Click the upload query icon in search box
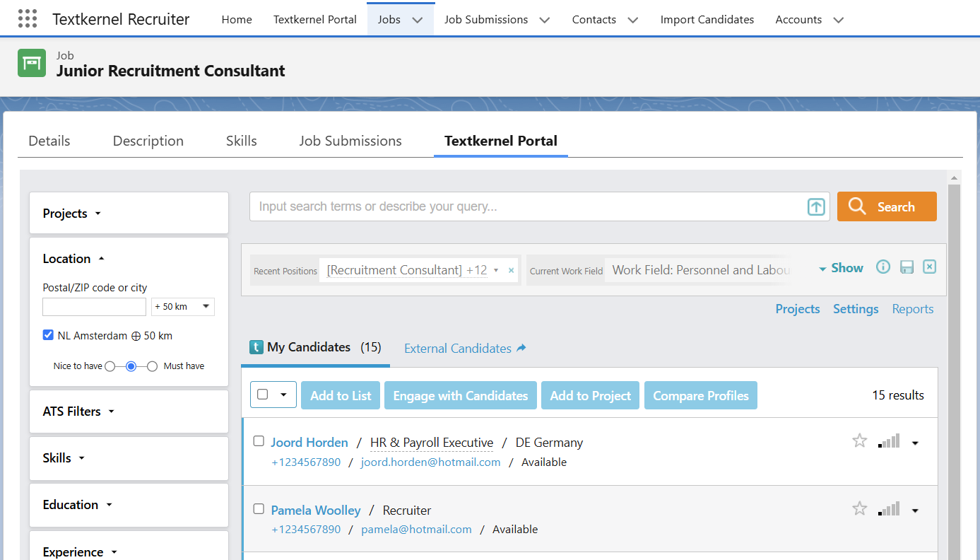Viewport: 980px width, 560px height. (x=816, y=207)
